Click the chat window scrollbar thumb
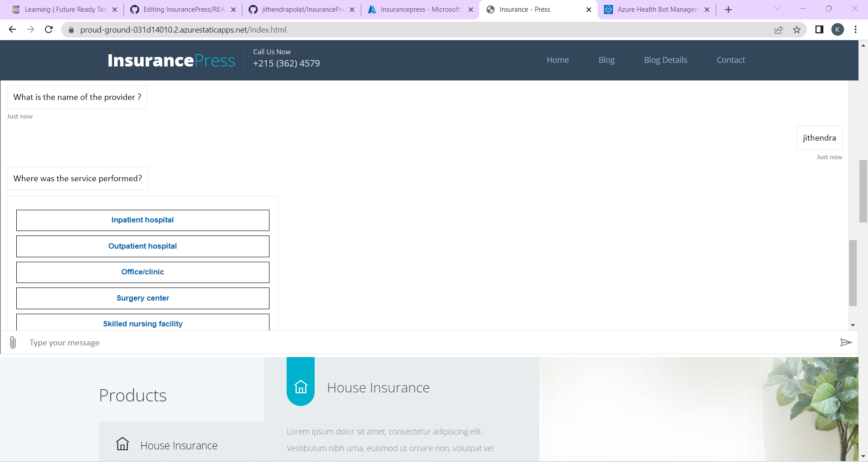 click(x=853, y=273)
